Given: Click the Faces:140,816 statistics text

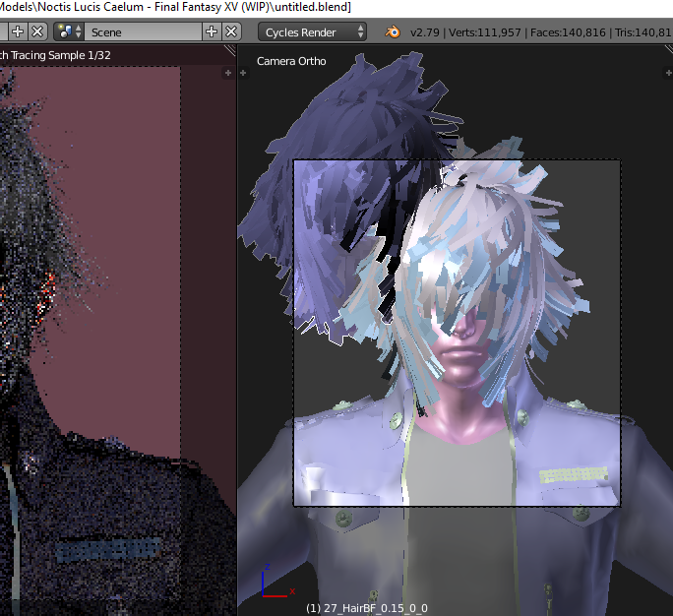Looking at the screenshot, I should click(568, 32).
